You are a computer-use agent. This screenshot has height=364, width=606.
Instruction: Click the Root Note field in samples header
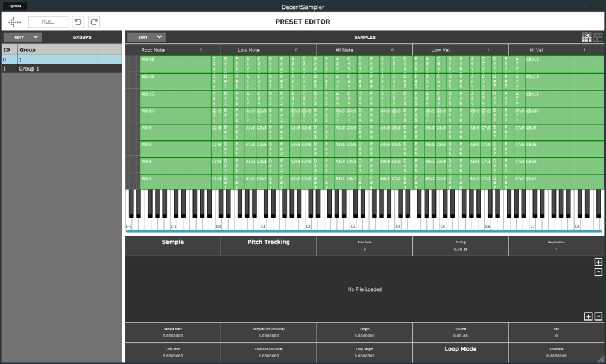173,50
